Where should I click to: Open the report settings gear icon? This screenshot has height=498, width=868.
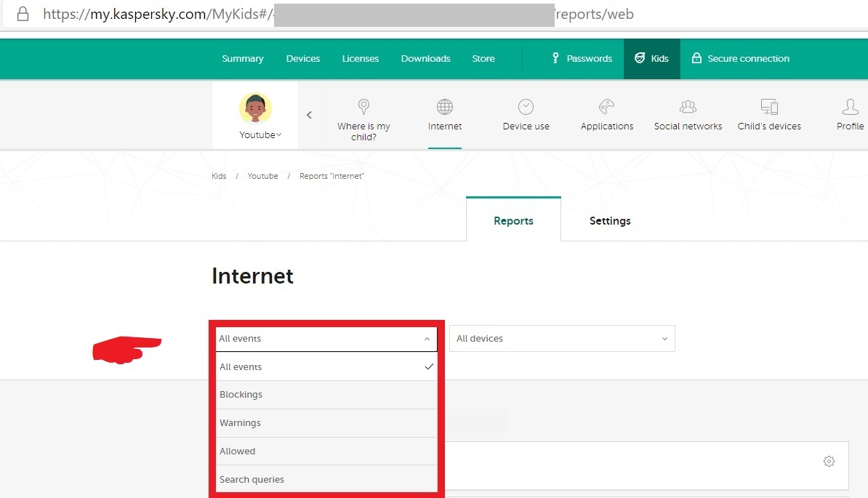pyautogui.click(x=829, y=461)
